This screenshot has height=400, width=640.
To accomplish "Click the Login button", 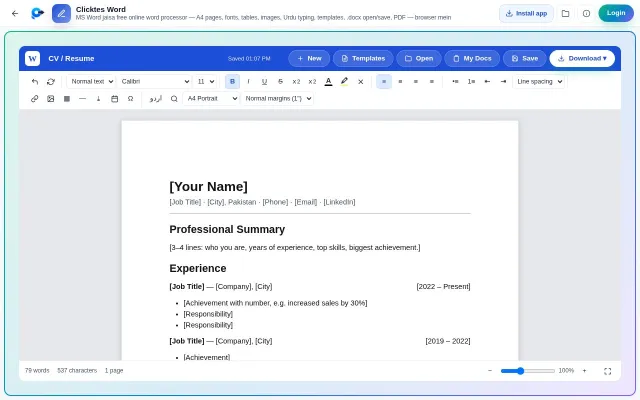I will (616, 13).
